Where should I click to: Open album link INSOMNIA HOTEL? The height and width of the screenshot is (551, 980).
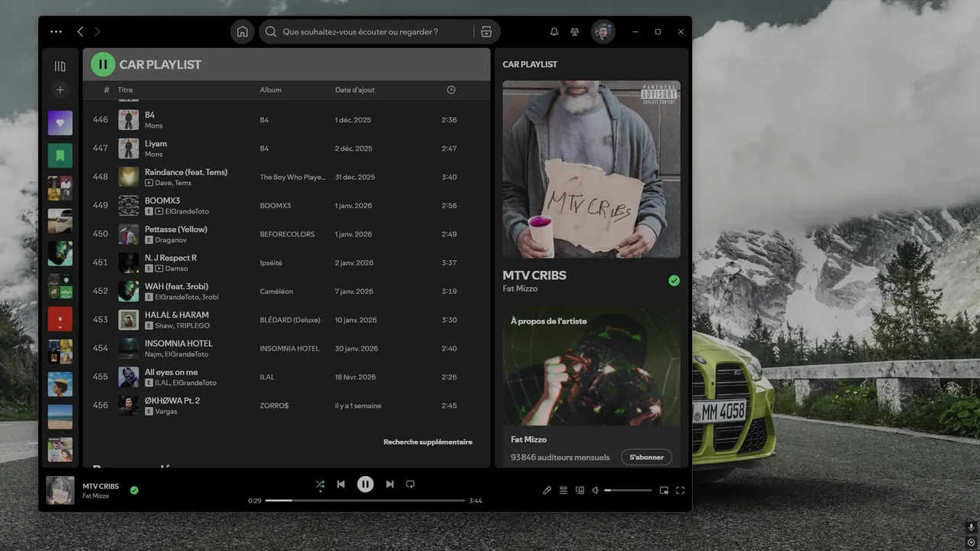click(x=289, y=348)
